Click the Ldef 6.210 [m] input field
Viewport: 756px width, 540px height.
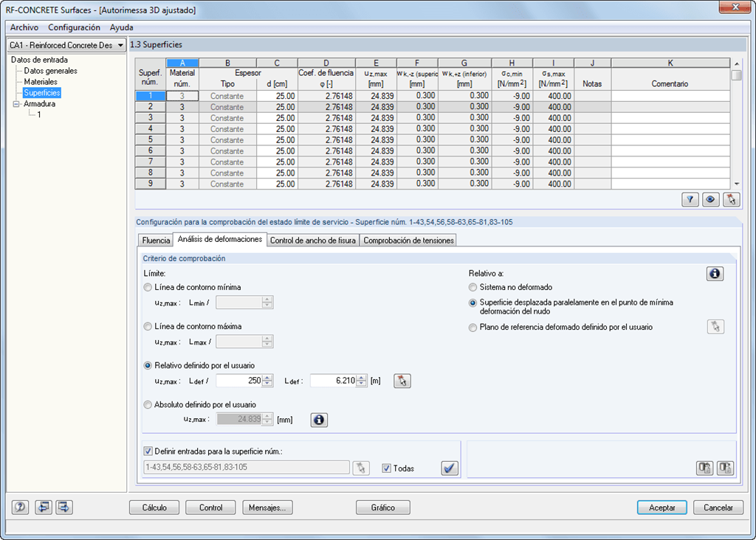tap(334, 381)
